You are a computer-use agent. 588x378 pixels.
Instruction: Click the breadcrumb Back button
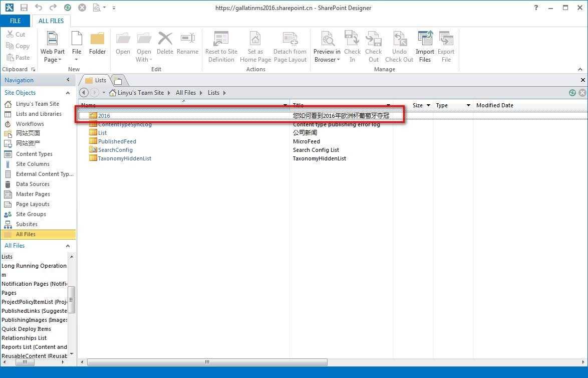(84, 92)
